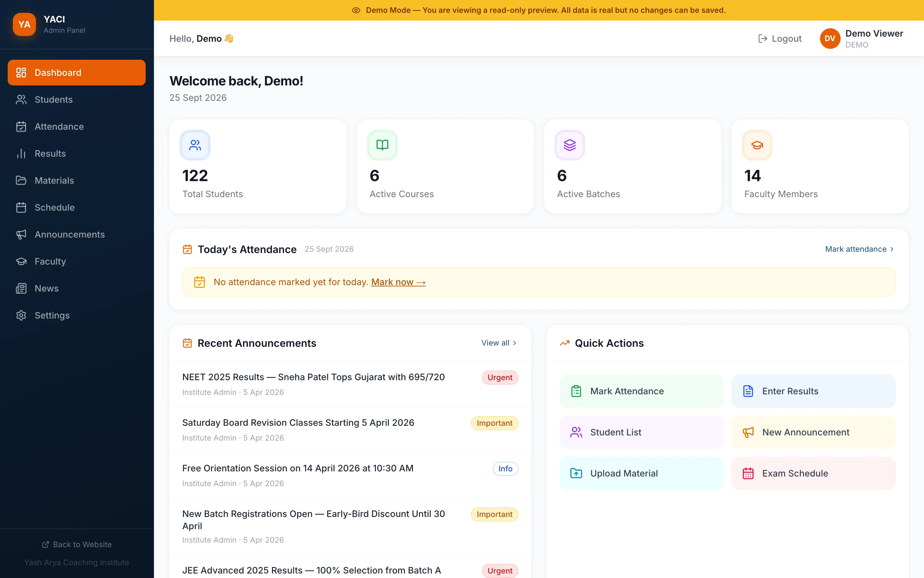Open the Students section in sidebar
924x578 pixels.
click(x=76, y=100)
